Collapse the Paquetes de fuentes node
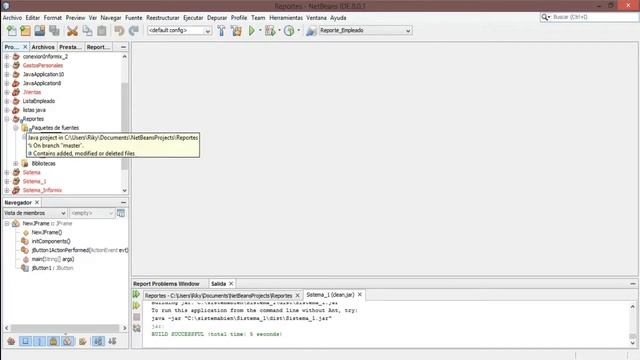The height and width of the screenshot is (360, 640). coord(16,128)
